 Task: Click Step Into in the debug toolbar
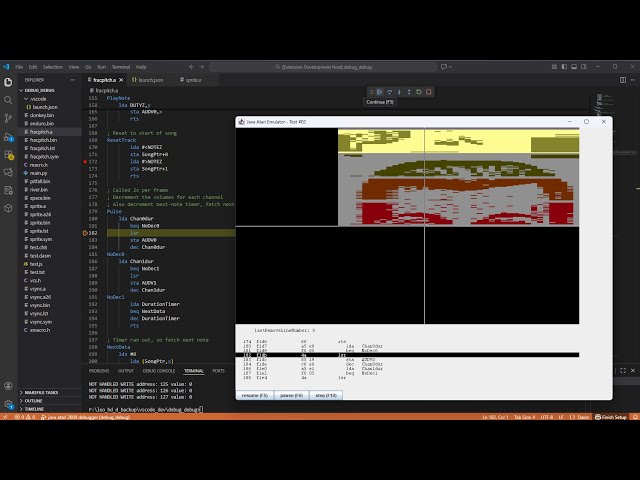tap(399, 92)
